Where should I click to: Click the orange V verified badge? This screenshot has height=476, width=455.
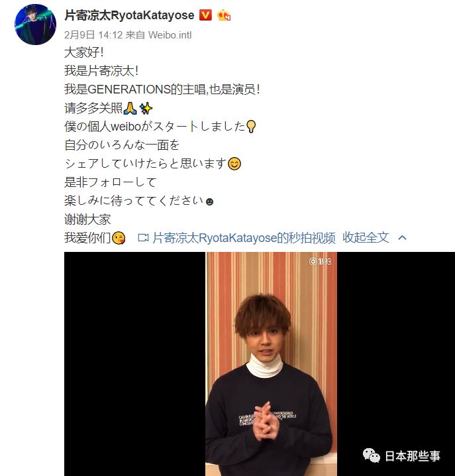[205, 15]
